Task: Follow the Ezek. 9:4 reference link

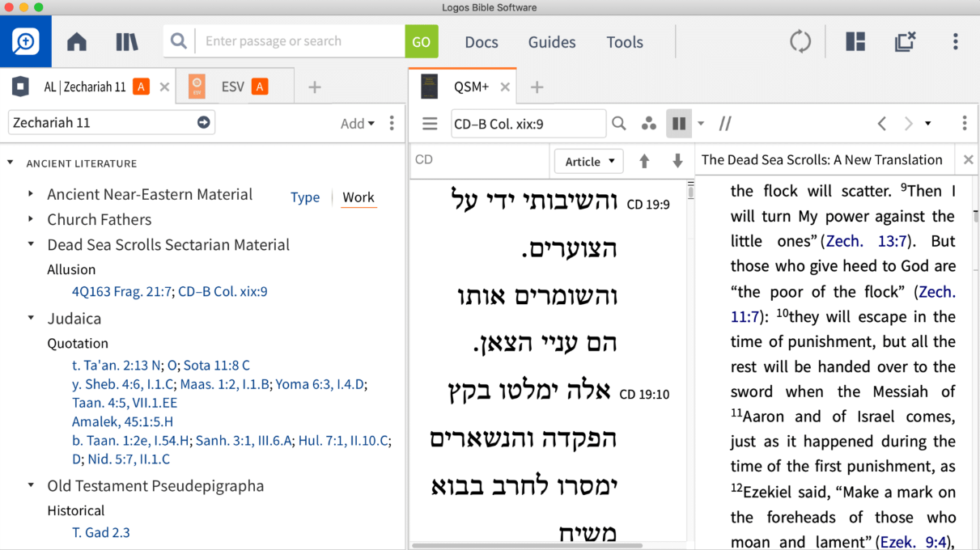Action: coord(914,542)
